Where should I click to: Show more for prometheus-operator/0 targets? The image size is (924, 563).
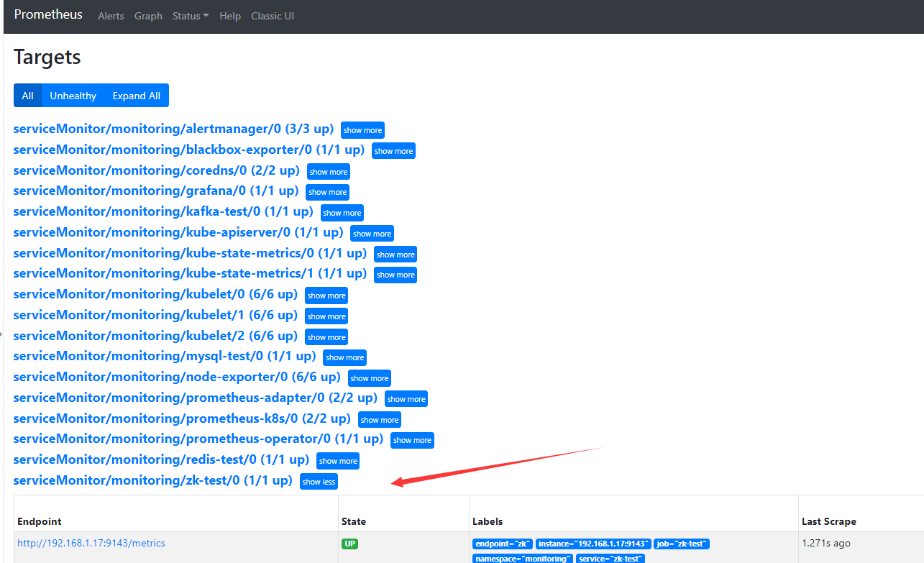pyautogui.click(x=412, y=440)
